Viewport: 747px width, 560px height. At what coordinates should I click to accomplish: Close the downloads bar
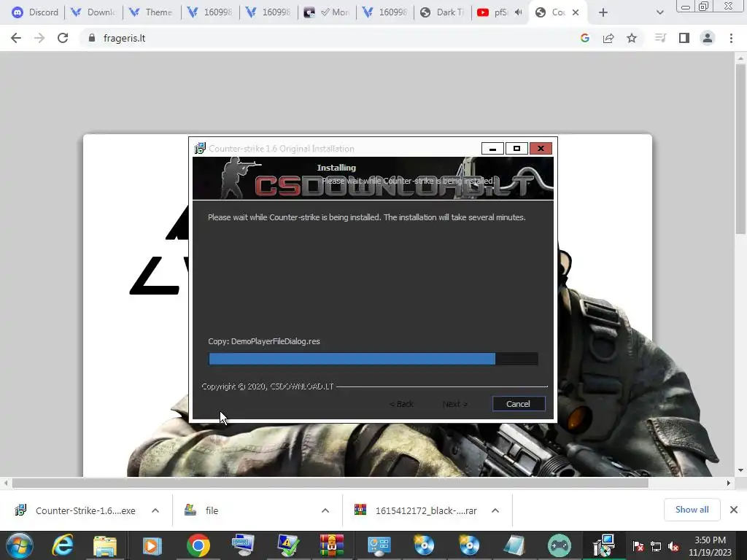(734, 510)
